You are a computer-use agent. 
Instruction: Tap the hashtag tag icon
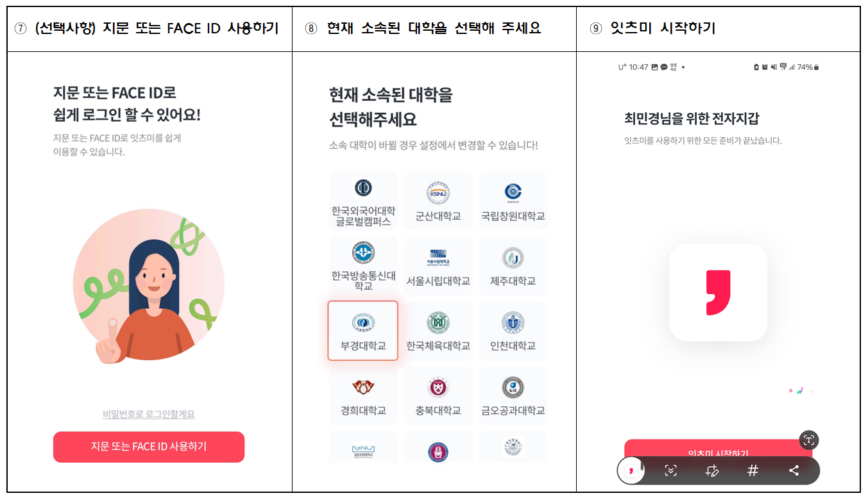pos(753,470)
